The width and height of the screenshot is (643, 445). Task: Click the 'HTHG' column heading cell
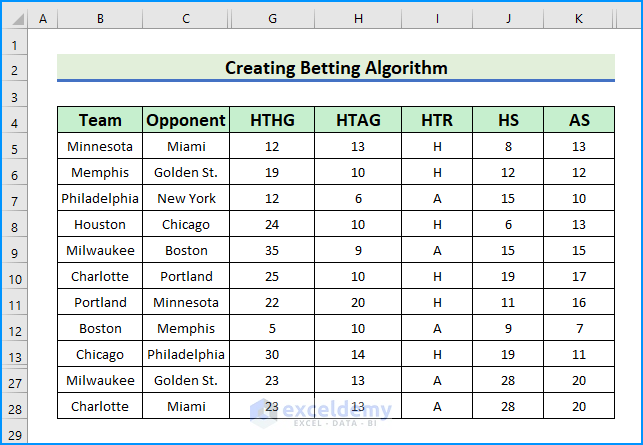pos(272,121)
